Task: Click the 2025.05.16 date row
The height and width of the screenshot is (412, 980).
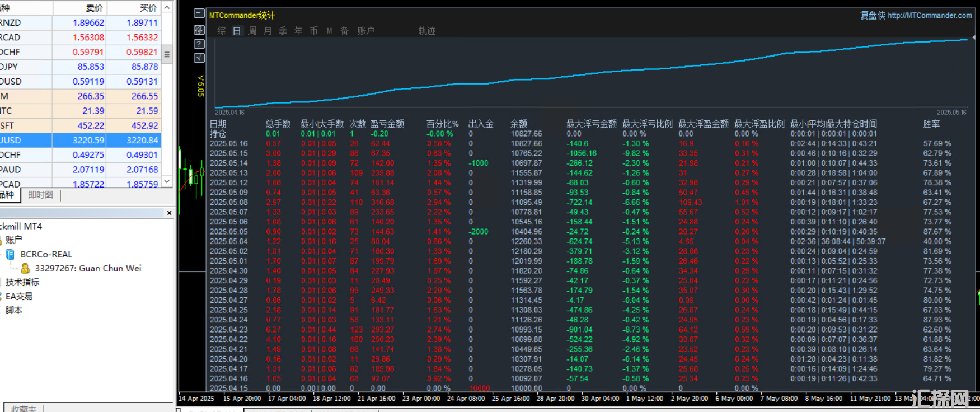Action: 228,143
